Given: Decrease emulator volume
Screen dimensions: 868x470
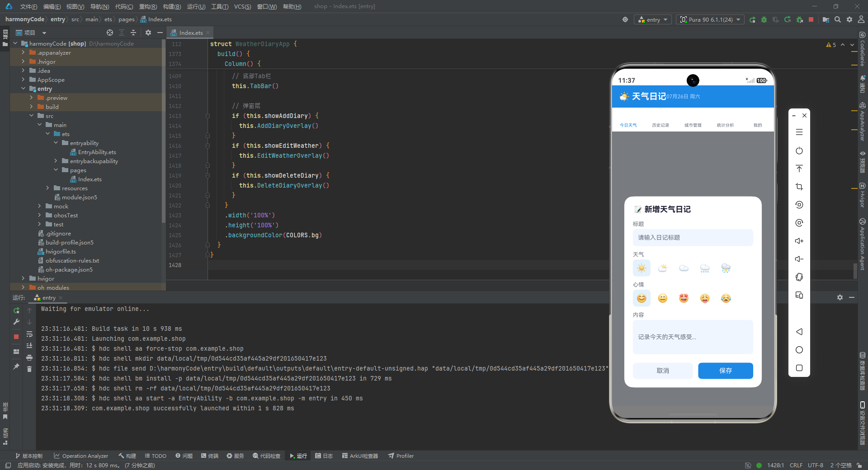Looking at the screenshot, I should coord(799,259).
